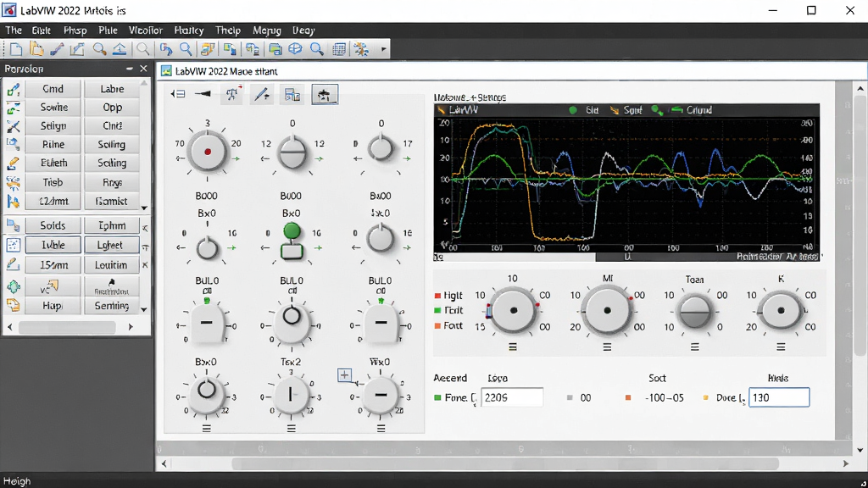The image size is (868, 488).
Task: Click the orange-handled magnifier toolbar icon
Action: (99, 49)
